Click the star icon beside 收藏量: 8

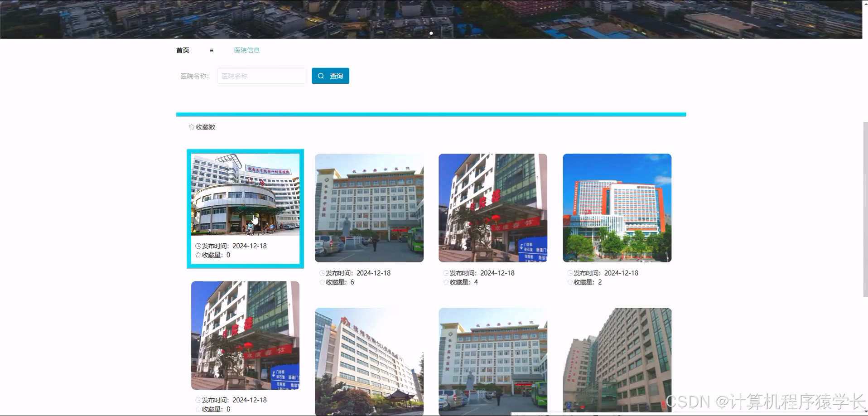(x=198, y=409)
